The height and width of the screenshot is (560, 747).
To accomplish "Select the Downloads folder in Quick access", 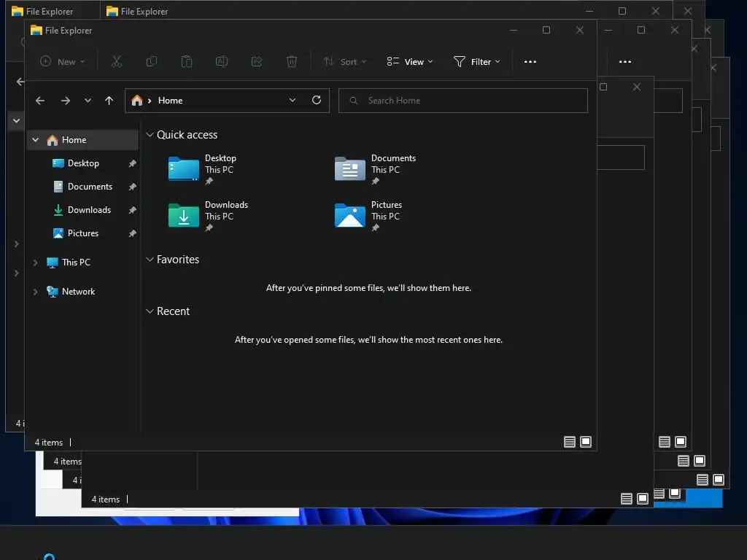I will point(208,216).
